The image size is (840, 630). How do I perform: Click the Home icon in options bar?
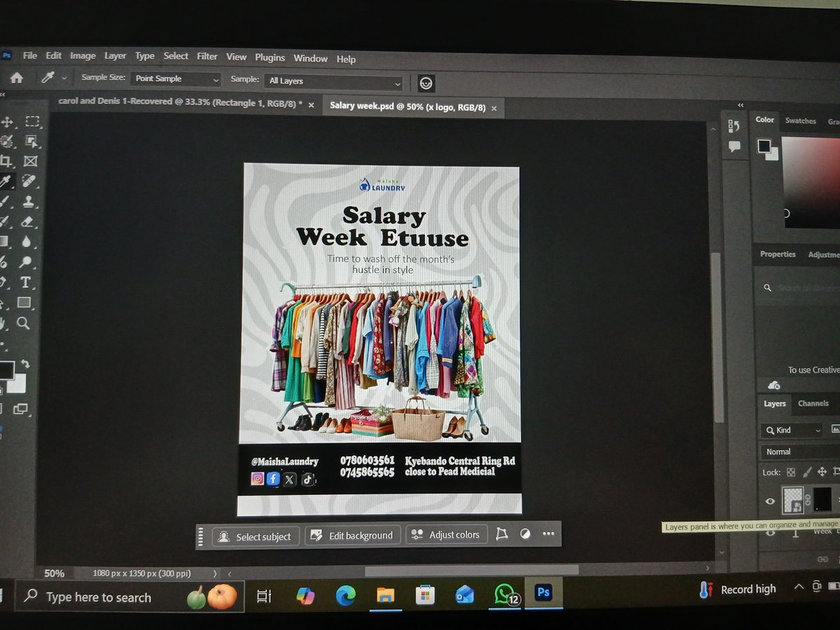(x=17, y=78)
